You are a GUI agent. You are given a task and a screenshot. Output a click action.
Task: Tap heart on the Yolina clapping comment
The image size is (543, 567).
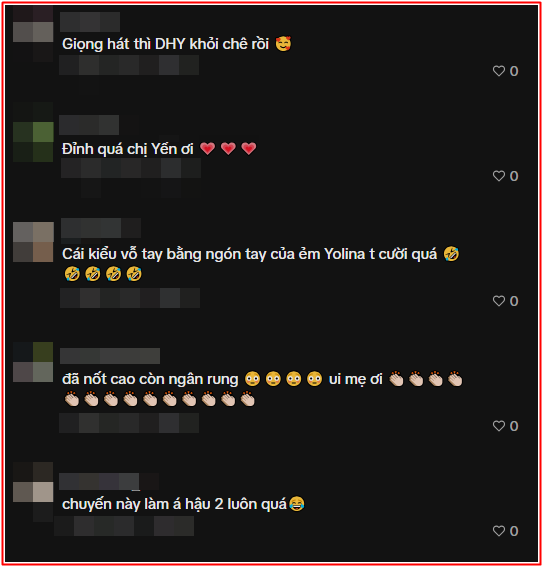[499, 301]
